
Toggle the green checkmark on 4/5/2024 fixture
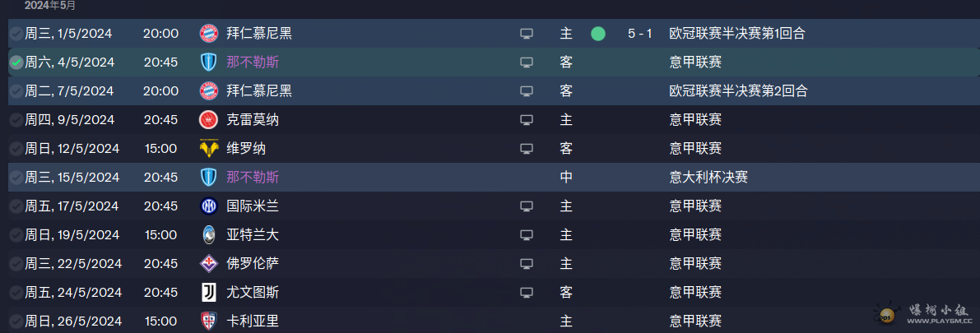16,62
